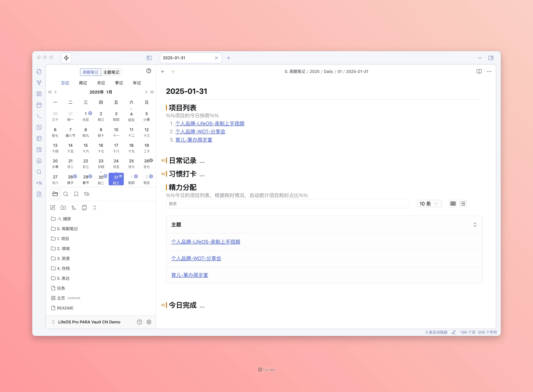Open command palette terminal icon
This screenshot has height=392, width=533.
(39, 116)
